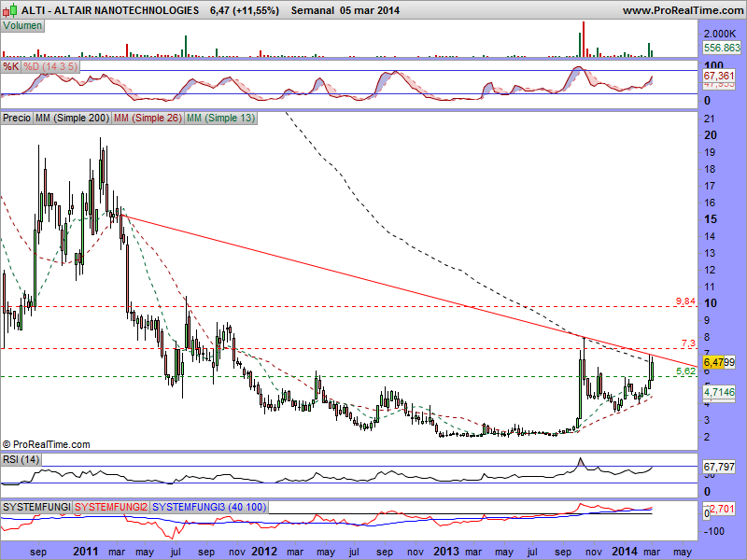
Task: Click the candlestick chart icon beside ALTI
Action: pos(9,9)
